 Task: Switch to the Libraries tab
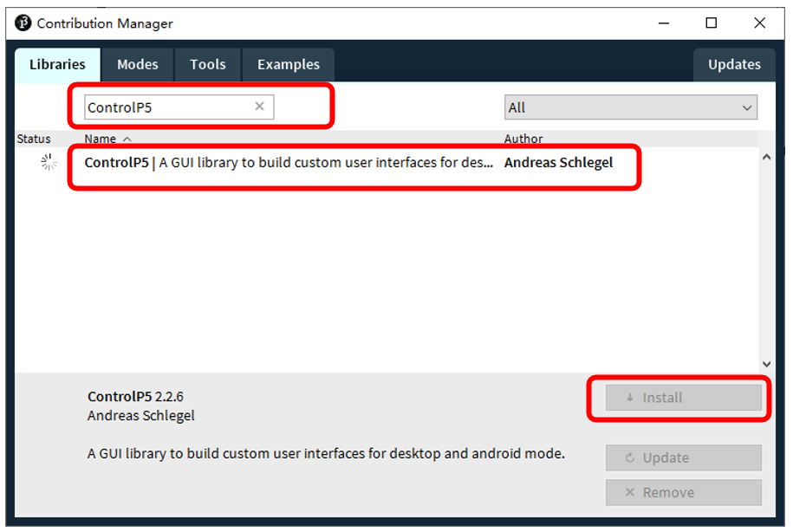(57, 65)
